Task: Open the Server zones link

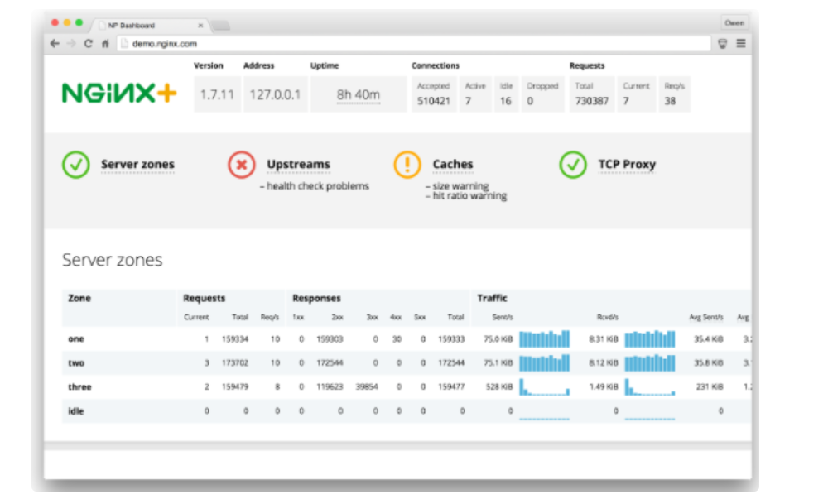Action: click(137, 165)
